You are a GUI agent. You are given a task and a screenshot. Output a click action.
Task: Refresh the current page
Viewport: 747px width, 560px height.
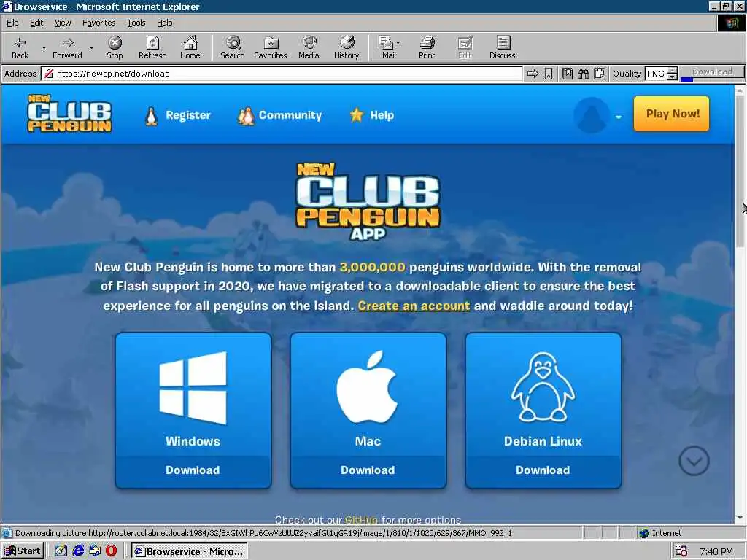pyautogui.click(x=152, y=47)
